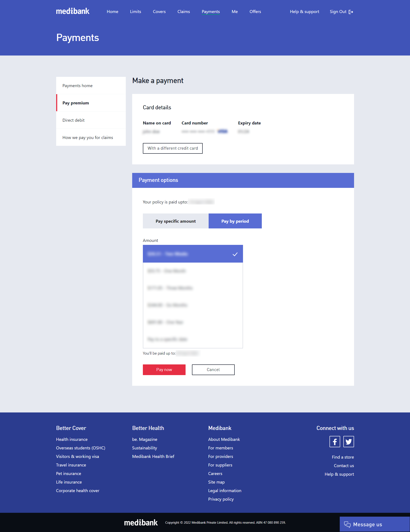
Task: Expand the payment period amount dropdown
Action: coord(193,254)
